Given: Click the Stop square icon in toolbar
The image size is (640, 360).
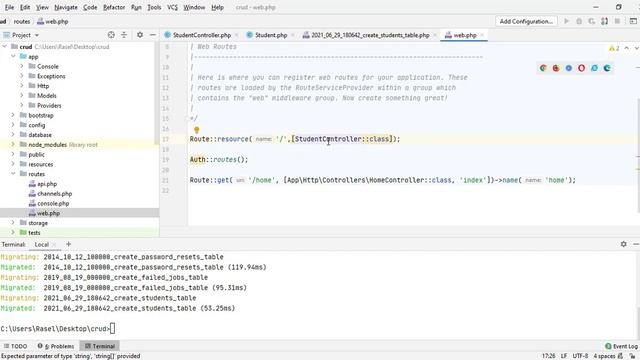Looking at the screenshot, I should coord(617,21).
